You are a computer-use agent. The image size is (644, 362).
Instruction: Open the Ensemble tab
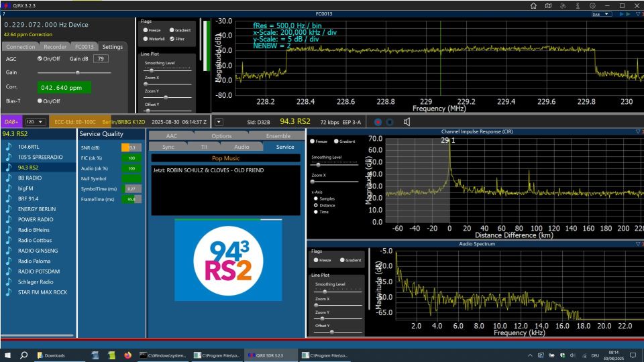click(278, 136)
